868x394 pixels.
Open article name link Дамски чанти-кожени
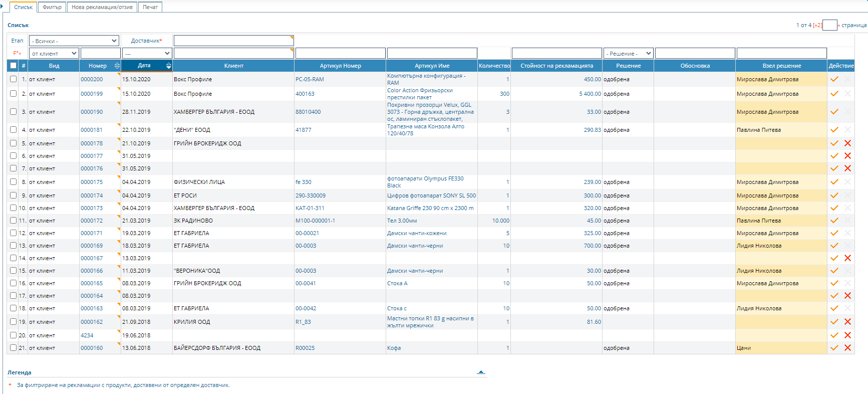pos(417,233)
